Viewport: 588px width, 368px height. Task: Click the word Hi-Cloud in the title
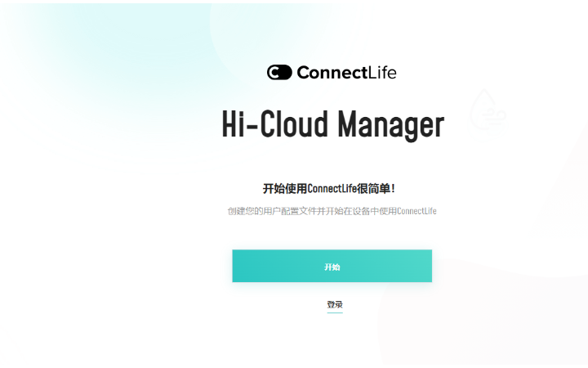click(x=275, y=123)
